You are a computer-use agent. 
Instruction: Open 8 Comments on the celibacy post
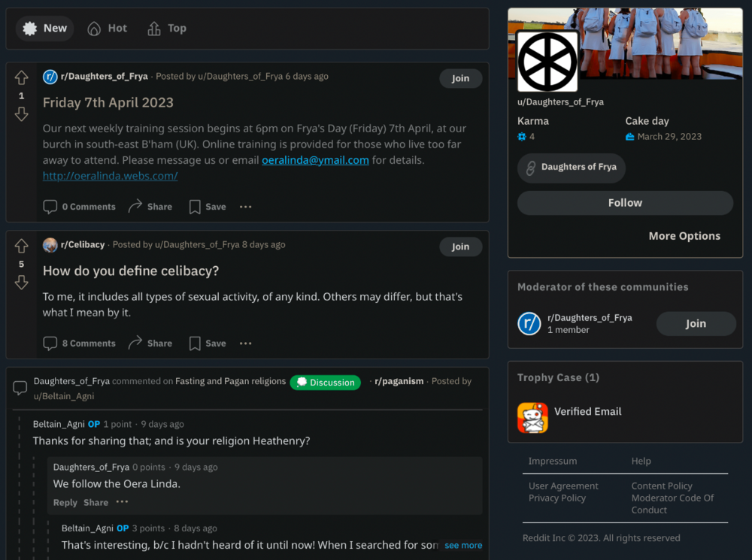80,344
